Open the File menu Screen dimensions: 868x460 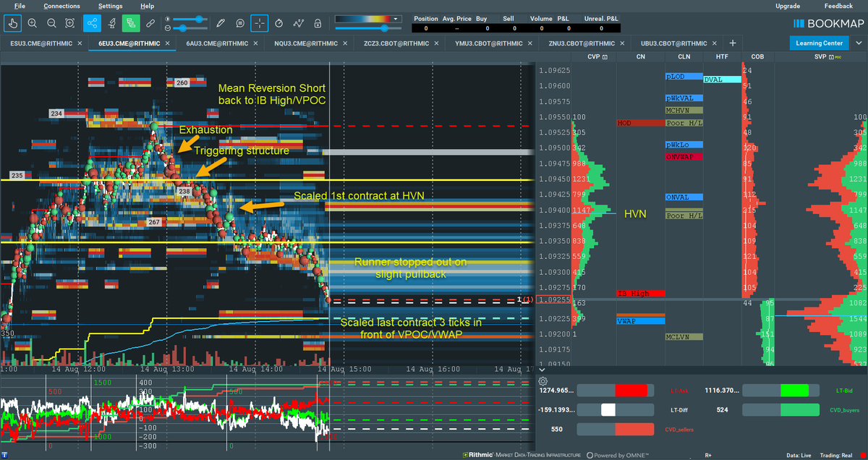pyautogui.click(x=20, y=6)
